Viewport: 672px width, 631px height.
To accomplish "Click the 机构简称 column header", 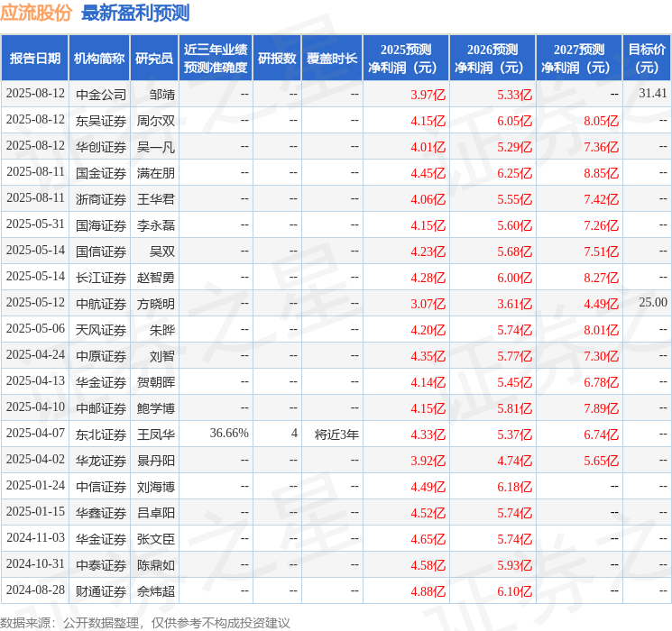I will pyautogui.click(x=99, y=59).
